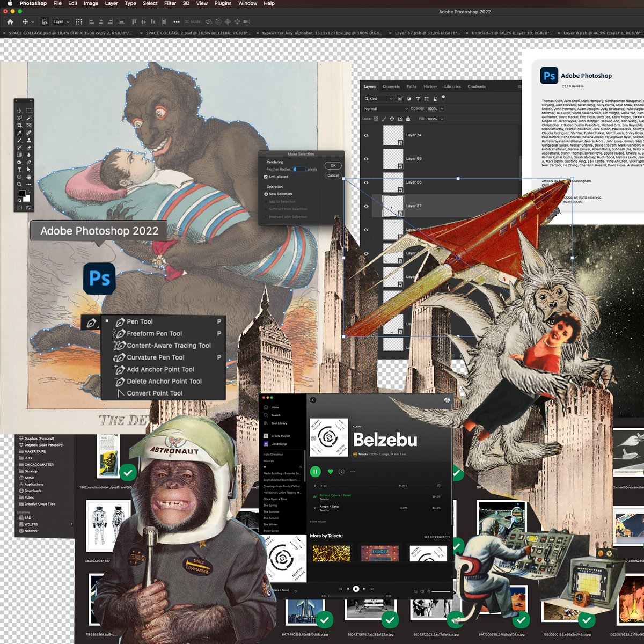
Task: Click the Spotify playback progress bar
Action: [356, 596]
